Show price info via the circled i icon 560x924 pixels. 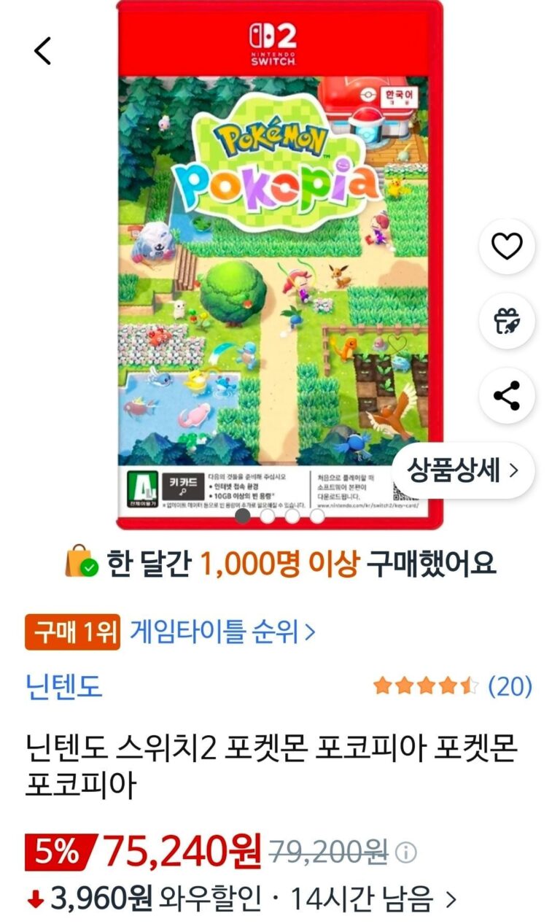pos(406,852)
